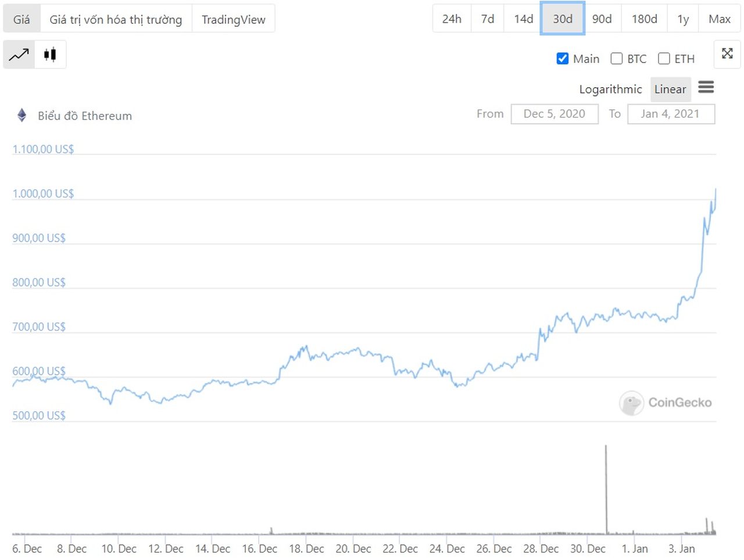Screen dimensions: 744x560
Task: Click the Ethereum diamond logo icon
Action: [22, 115]
